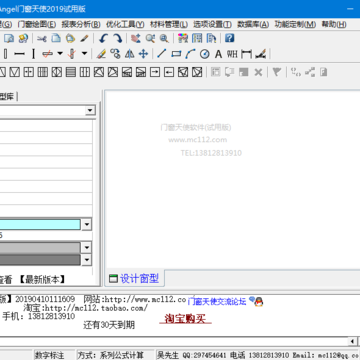Open the color palette icon
This screenshot has height=360, width=360.
(183, 38)
